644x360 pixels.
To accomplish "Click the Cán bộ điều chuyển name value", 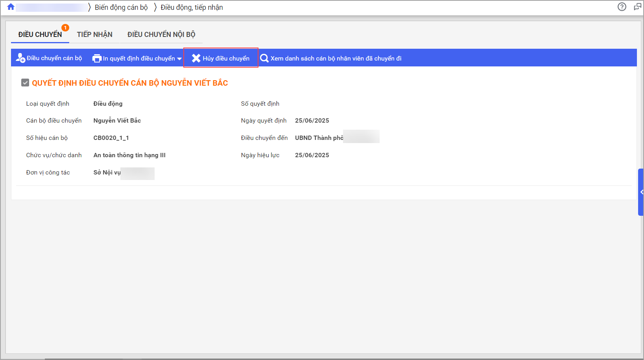I will pyautogui.click(x=117, y=121).
